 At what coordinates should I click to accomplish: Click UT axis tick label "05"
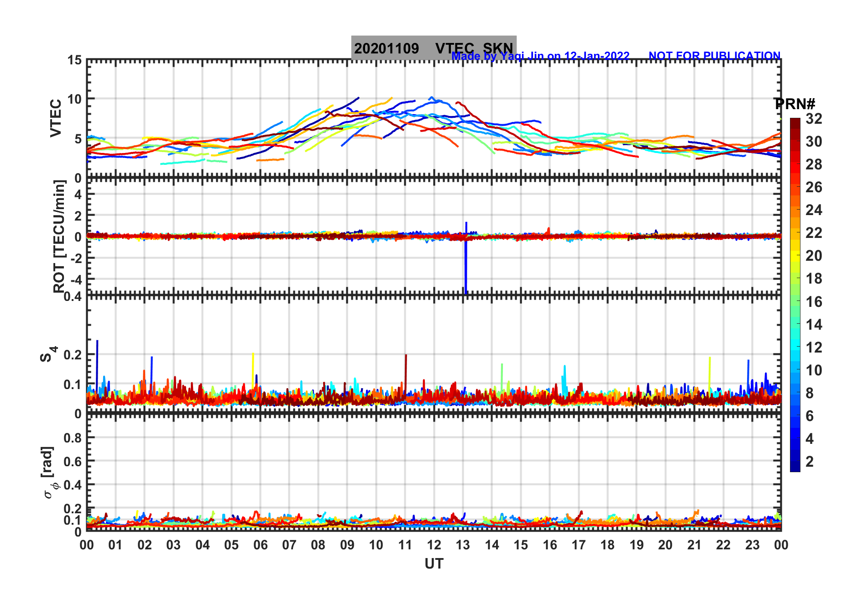coord(231,545)
